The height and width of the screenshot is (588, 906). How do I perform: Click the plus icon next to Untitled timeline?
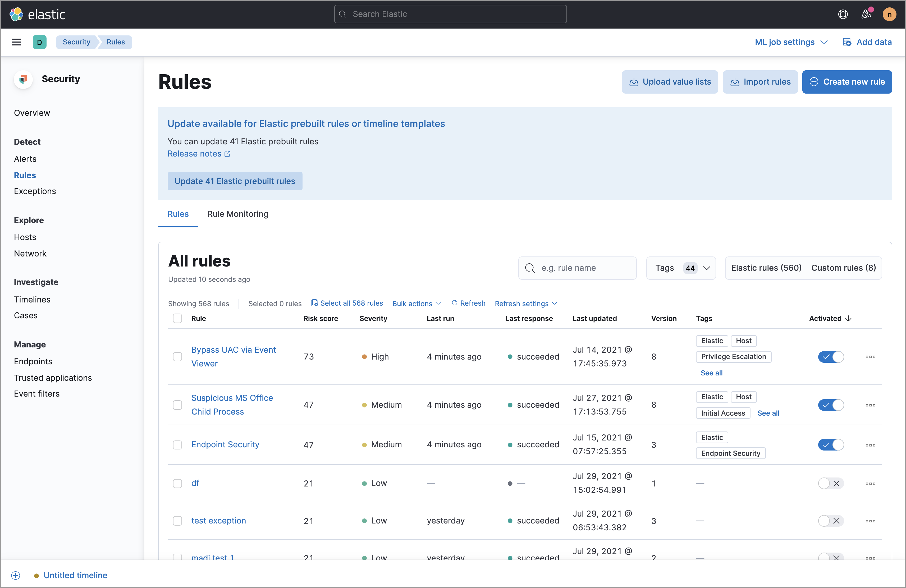point(16,575)
